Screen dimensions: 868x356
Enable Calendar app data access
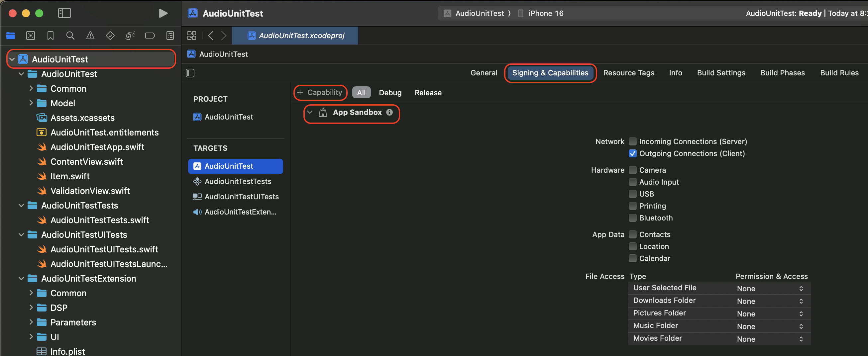633,258
